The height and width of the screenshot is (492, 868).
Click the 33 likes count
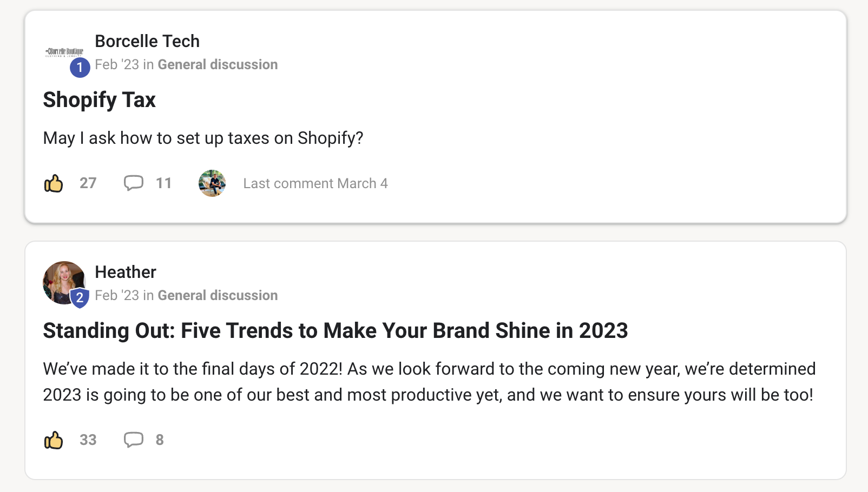pyautogui.click(x=88, y=440)
